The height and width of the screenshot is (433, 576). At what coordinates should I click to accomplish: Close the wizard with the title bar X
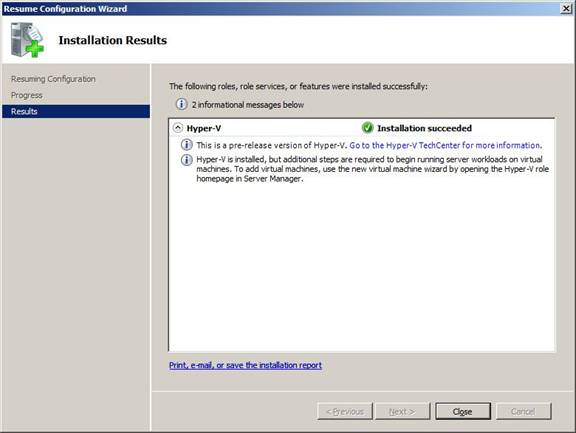pos(566,8)
